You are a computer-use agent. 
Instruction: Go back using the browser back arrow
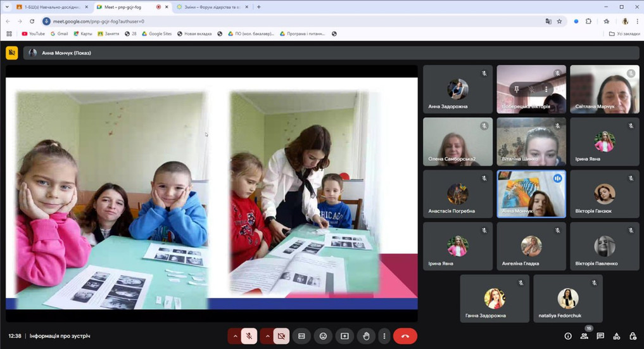click(x=8, y=22)
